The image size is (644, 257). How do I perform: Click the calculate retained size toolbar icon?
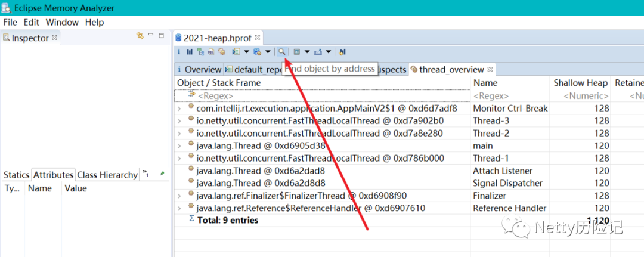tap(297, 52)
